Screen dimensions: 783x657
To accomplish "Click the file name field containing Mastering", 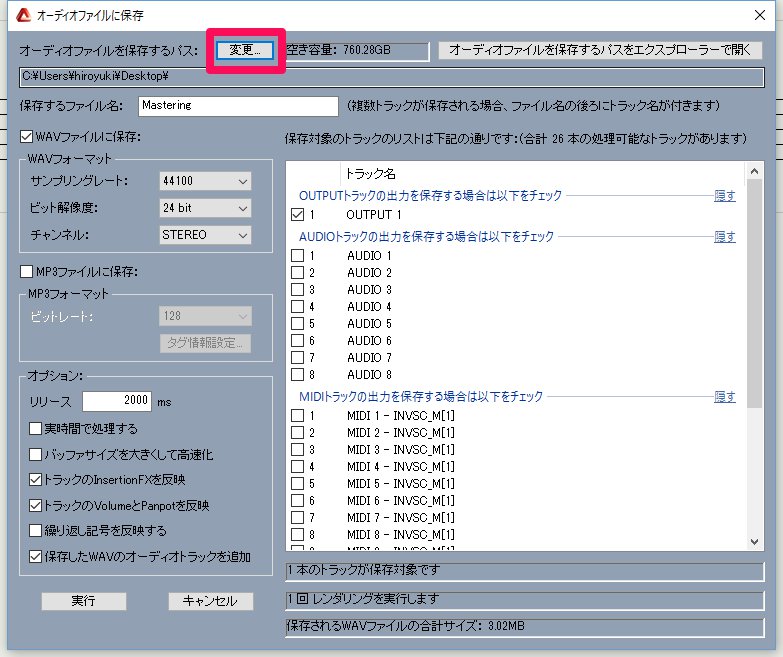I will (237, 105).
